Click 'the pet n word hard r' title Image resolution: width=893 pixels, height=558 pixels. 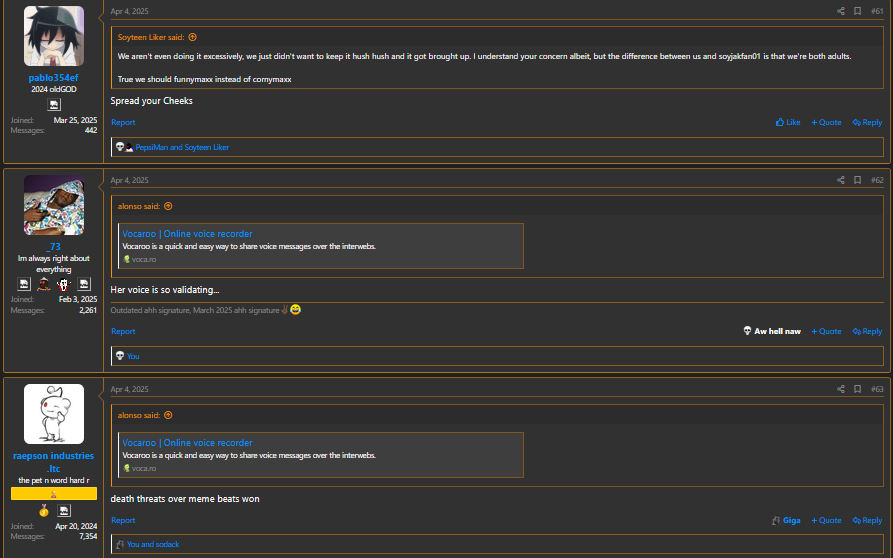tap(54, 481)
